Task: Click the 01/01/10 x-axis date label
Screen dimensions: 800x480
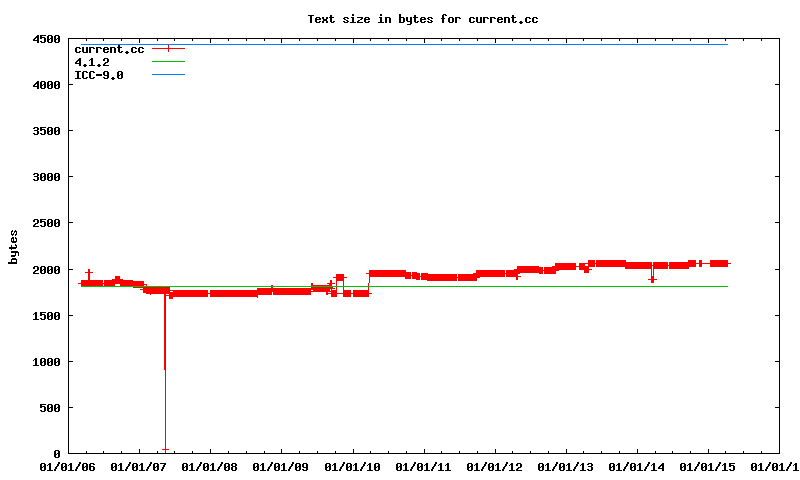Action: pos(353,466)
